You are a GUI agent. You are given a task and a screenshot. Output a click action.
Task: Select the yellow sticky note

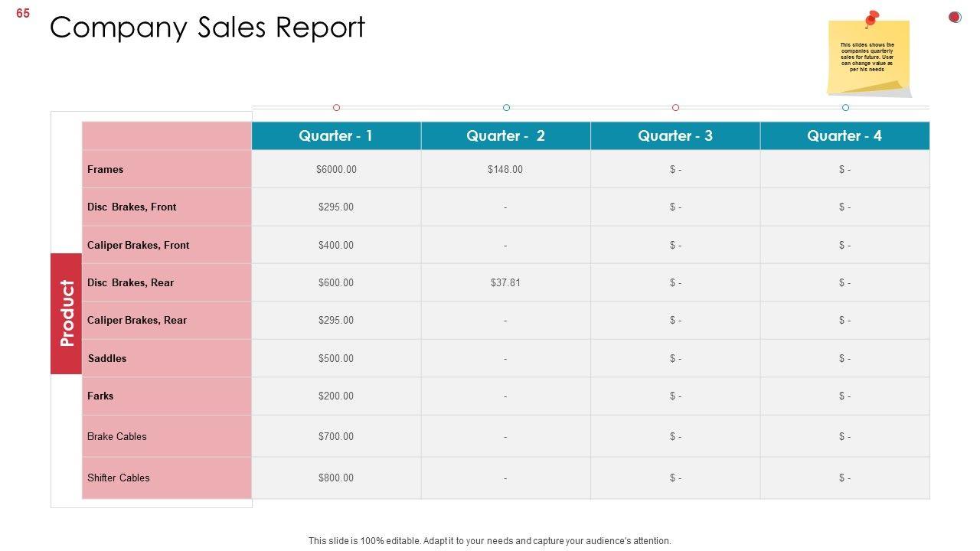868,58
